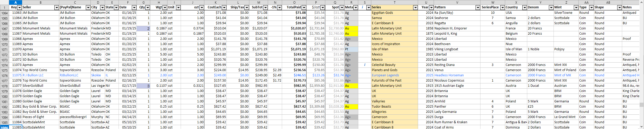Select the '1 Noble' denomination cell
Image resolution: width=644 pixels, height=129 pixels.
[x=540, y=49]
